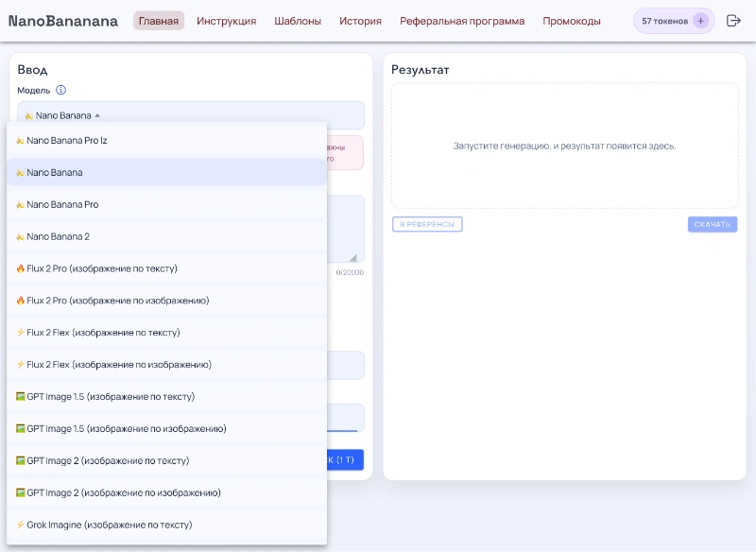Pick GPT Image 2 (изображение по тексту)

coord(167,461)
